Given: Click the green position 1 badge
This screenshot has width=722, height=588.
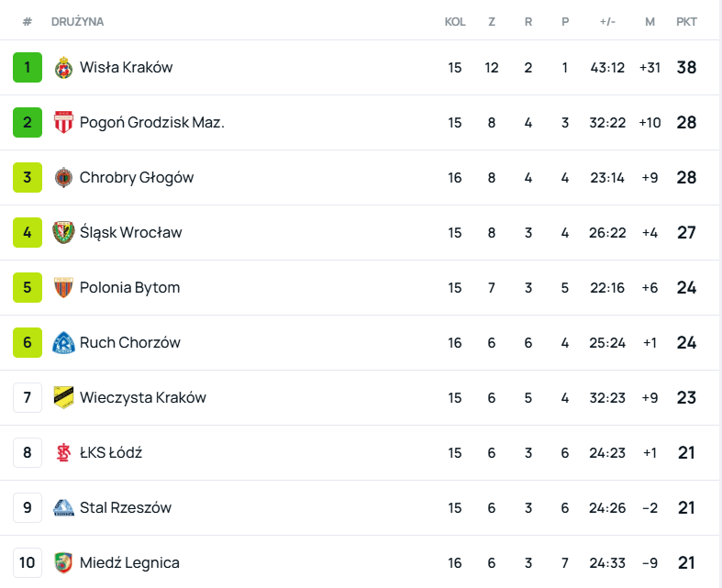Looking at the screenshot, I should (x=28, y=68).
